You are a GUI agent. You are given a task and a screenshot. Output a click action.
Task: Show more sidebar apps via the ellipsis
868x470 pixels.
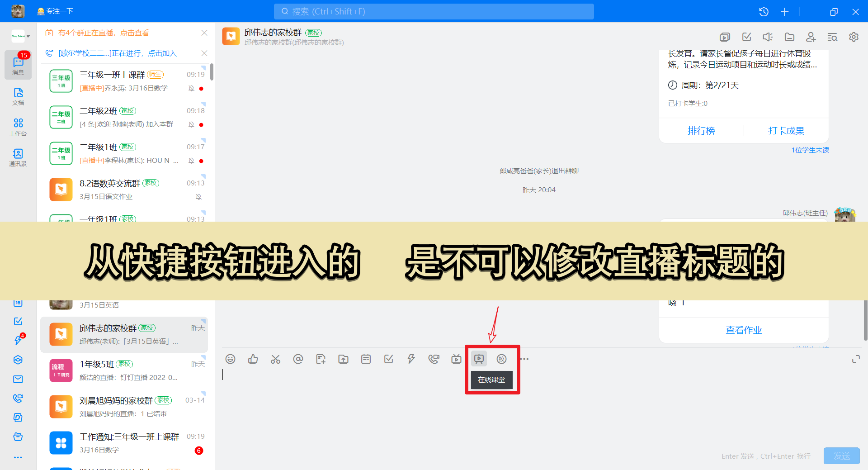tap(18, 457)
